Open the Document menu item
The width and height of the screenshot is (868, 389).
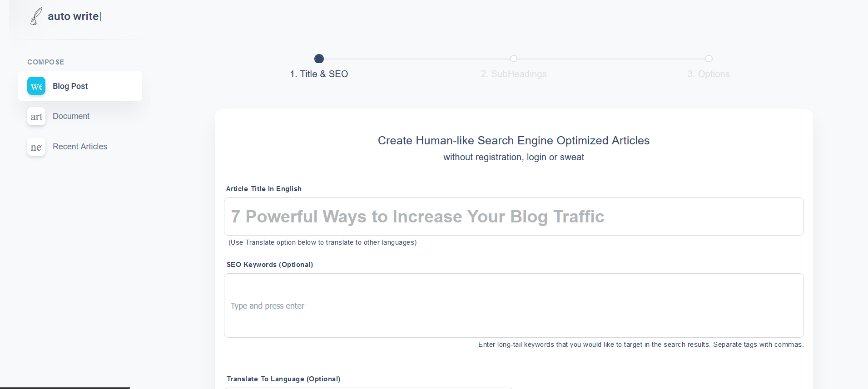pyautogui.click(x=71, y=116)
